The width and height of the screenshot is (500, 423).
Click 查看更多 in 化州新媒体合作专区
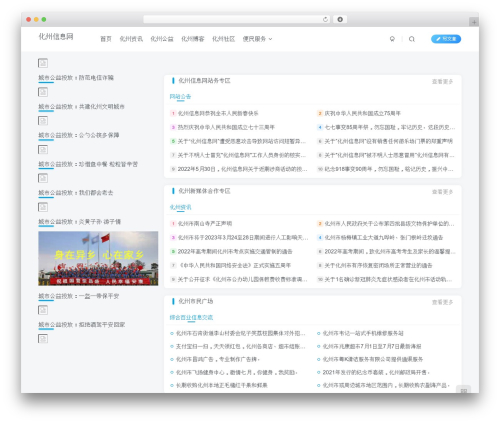click(x=442, y=192)
